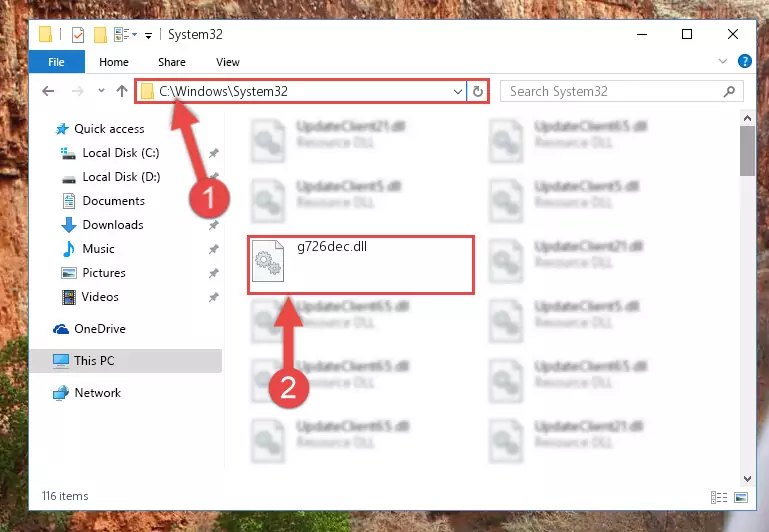This screenshot has width=769, height=532.
Task: Expand the ribbon with the chevron
Action: coord(722,61)
